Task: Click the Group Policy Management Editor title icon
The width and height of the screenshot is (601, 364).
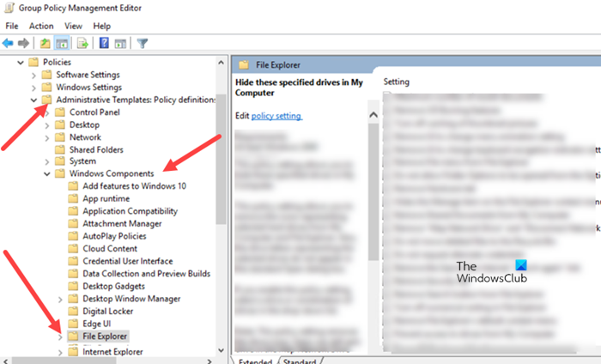Action: tap(9, 8)
